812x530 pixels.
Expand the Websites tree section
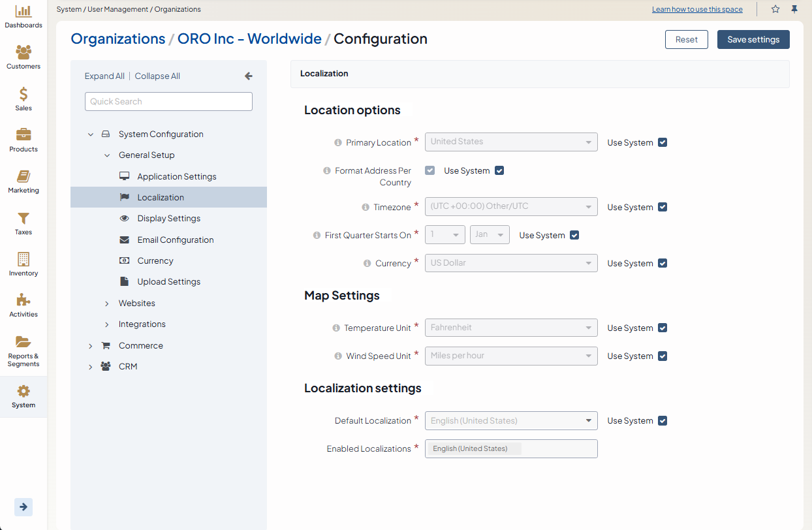(107, 304)
